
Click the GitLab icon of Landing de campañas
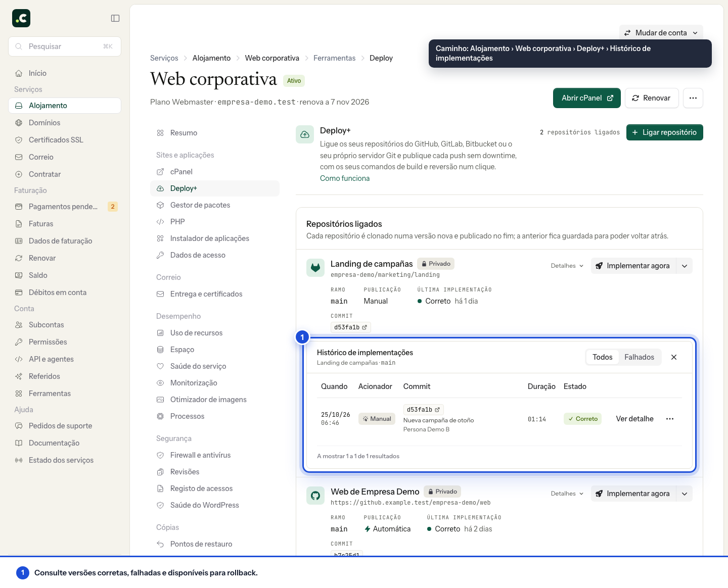pyautogui.click(x=315, y=268)
